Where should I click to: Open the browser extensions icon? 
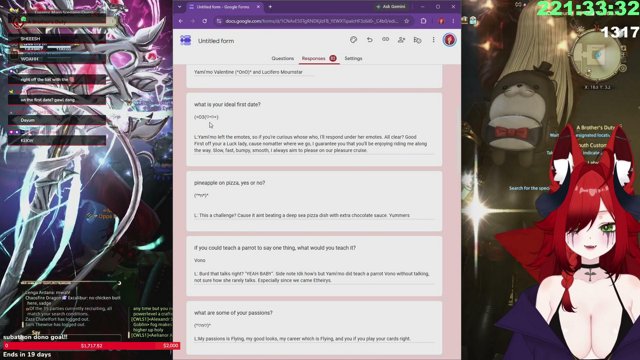click(423, 21)
